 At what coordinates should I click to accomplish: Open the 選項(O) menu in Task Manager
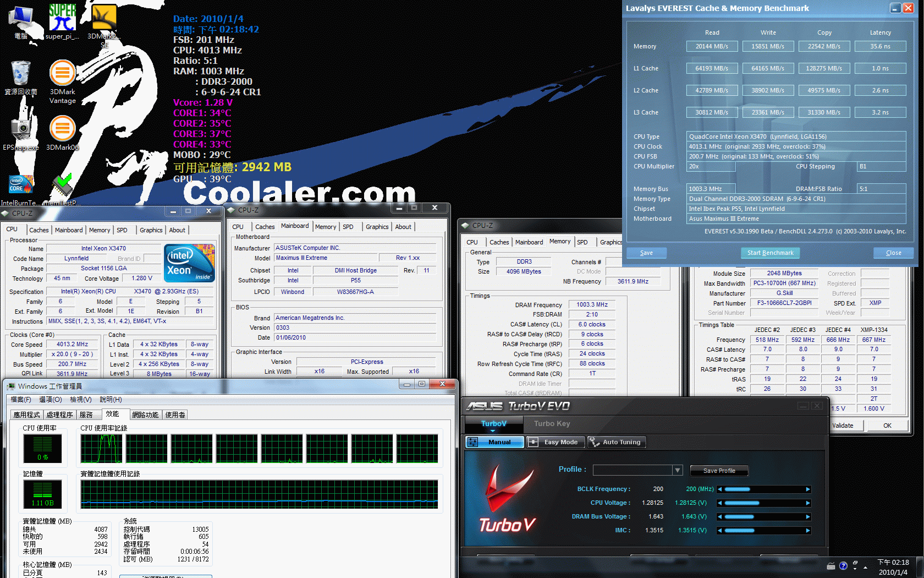point(51,400)
